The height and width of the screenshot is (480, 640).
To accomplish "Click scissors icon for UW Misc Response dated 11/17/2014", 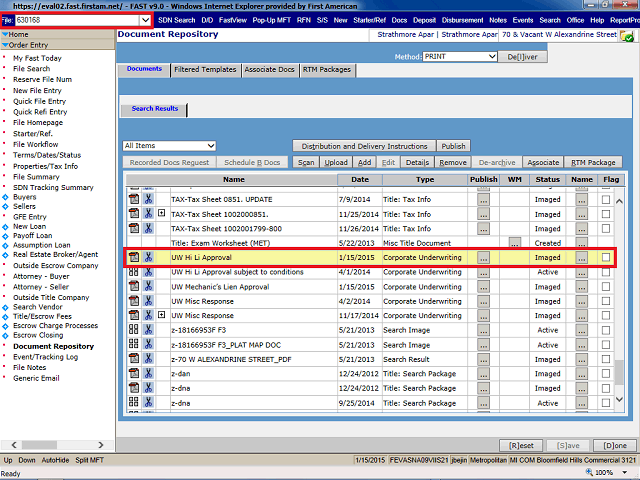I will click(148, 315).
